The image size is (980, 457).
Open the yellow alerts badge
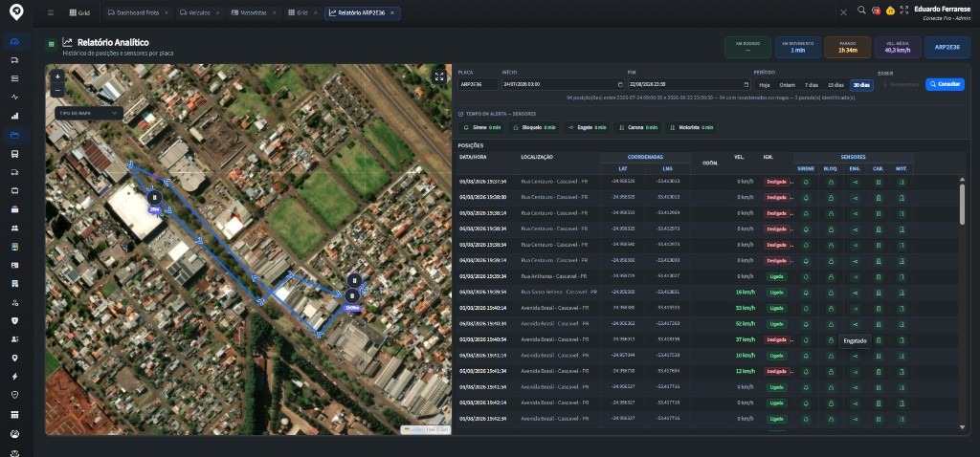pos(890,11)
